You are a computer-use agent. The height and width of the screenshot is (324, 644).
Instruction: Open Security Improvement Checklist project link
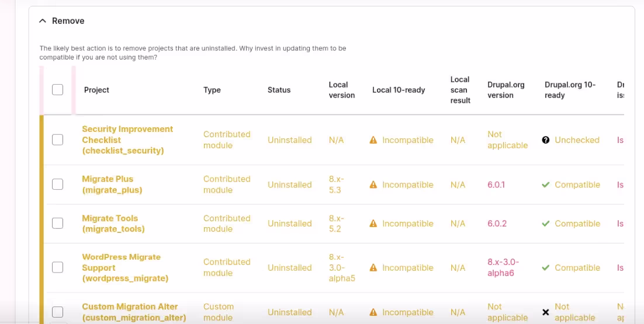[127, 140]
